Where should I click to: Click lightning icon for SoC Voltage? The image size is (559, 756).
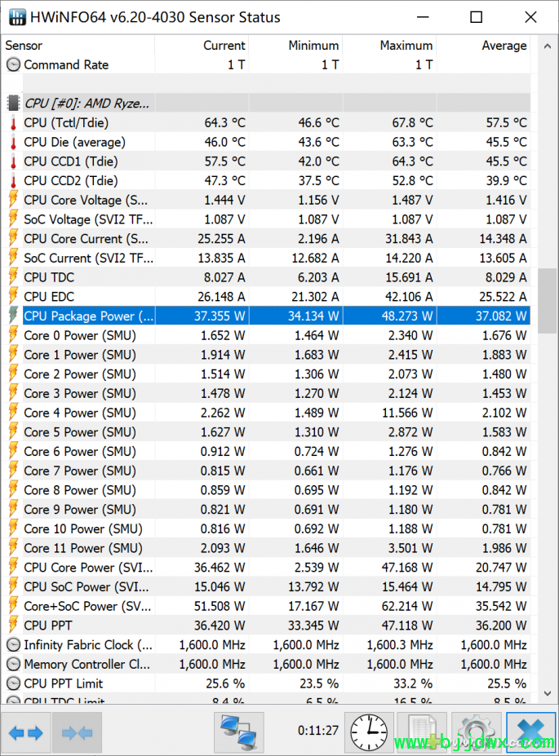click(x=14, y=219)
